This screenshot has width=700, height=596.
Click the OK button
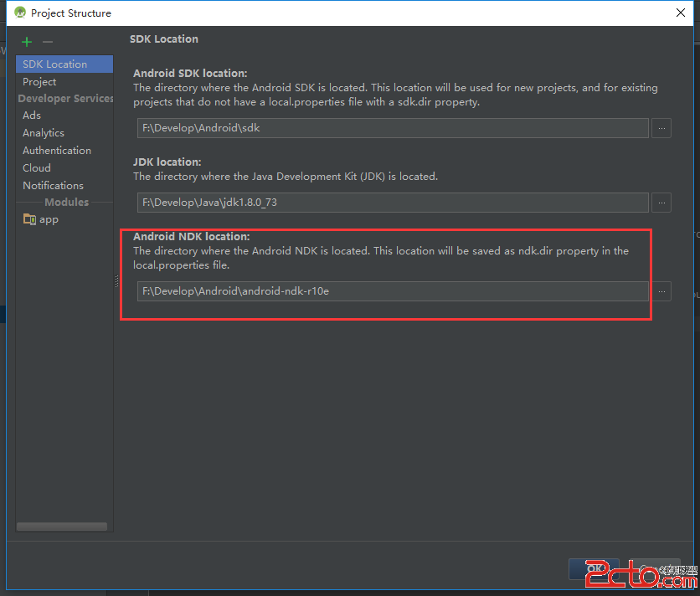[594, 568]
